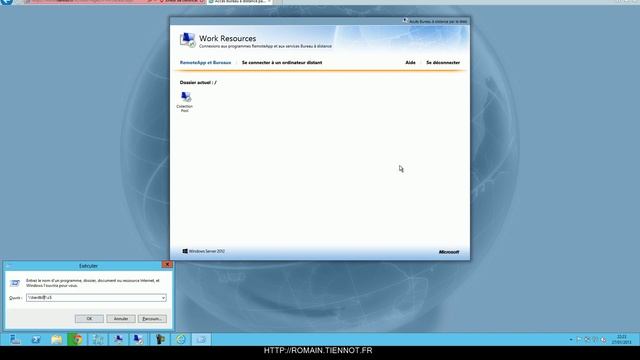This screenshot has height=360, width=640.
Task: Click the Work Resources header logo icon
Action: 188,40
